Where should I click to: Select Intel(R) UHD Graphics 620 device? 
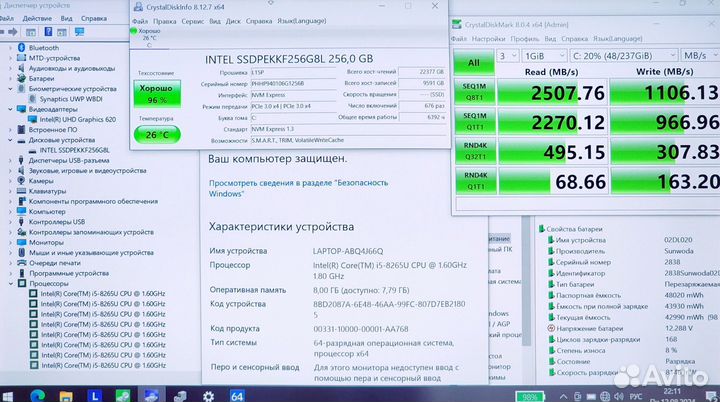tap(78, 119)
